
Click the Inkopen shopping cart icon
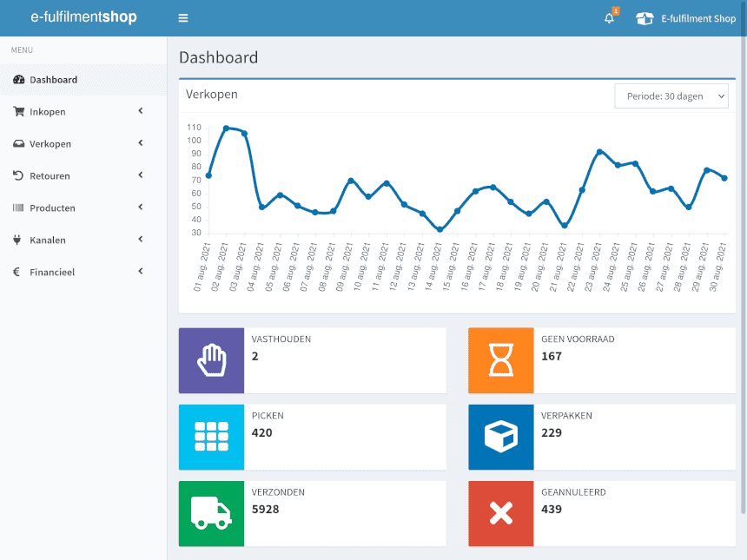(19, 111)
